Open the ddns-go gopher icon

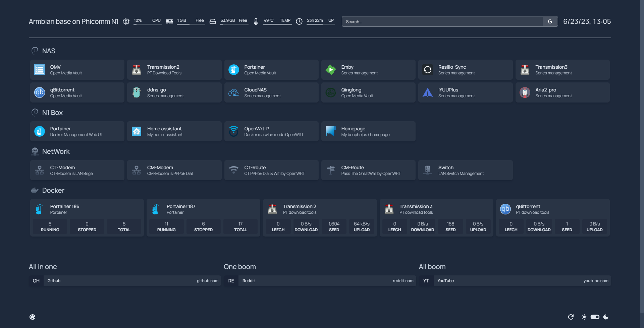click(137, 92)
